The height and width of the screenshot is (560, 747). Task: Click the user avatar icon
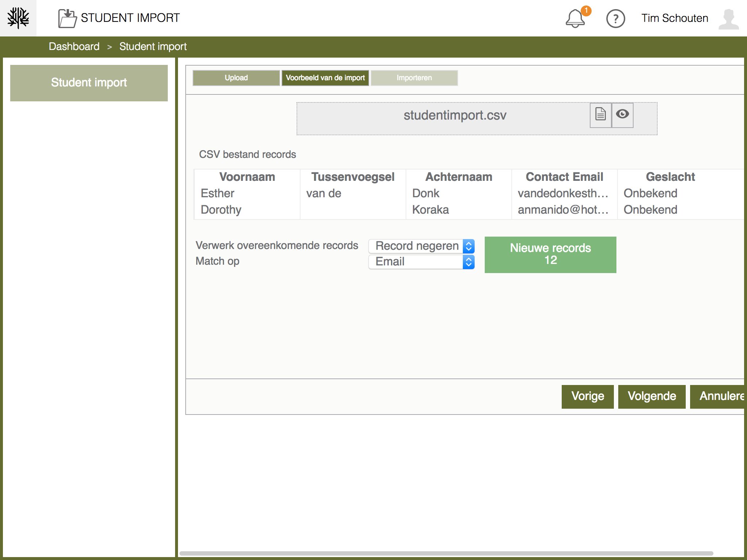coord(728,19)
